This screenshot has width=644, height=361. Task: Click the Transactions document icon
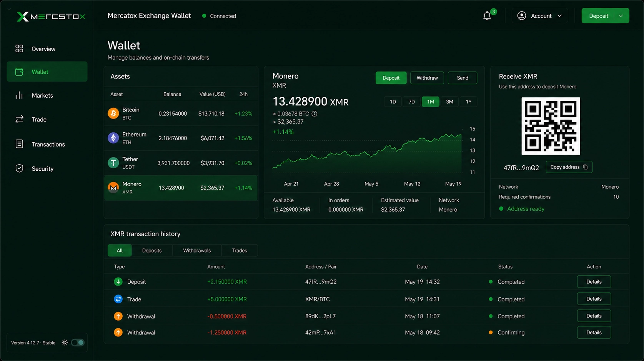[x=19, y=144]
